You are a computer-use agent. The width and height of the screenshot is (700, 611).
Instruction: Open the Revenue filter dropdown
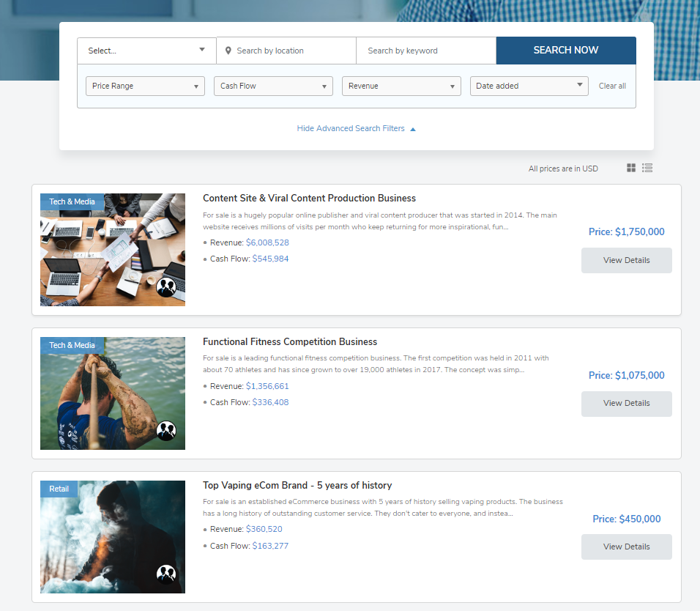coord(401,86)
